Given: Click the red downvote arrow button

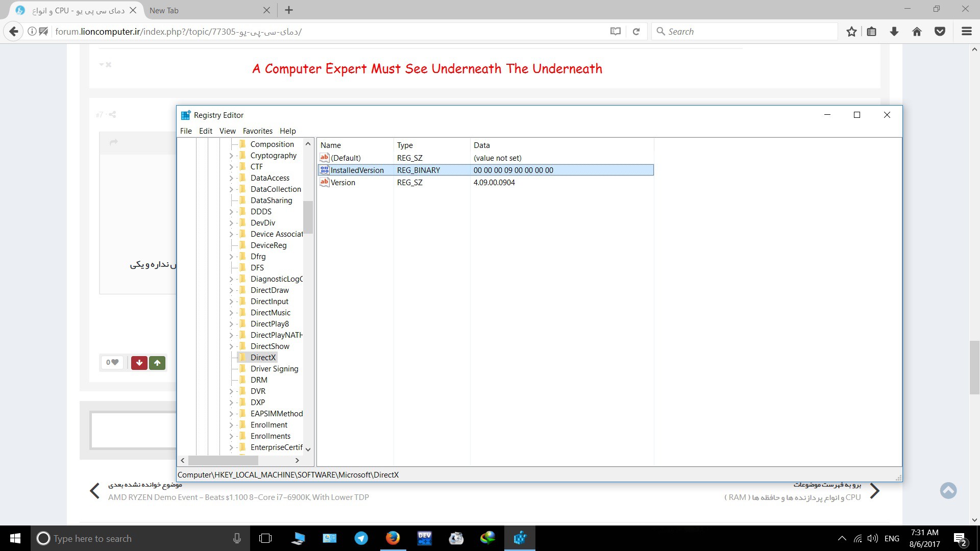Looking at the screenshot, I should click(139, 363).
